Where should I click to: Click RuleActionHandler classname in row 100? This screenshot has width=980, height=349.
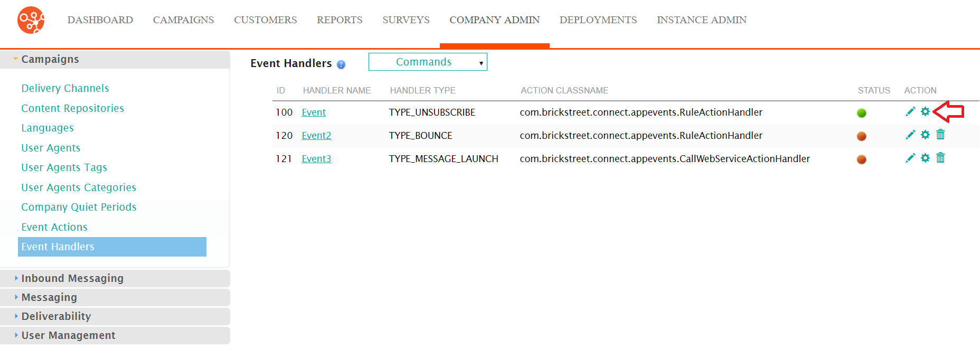(641, 112)
